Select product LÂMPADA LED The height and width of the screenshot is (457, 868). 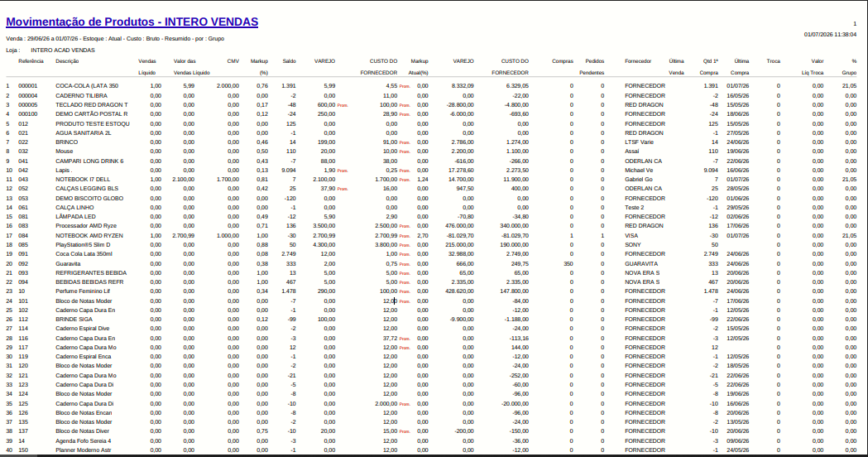pyautogui.click(x=75, y=217)
